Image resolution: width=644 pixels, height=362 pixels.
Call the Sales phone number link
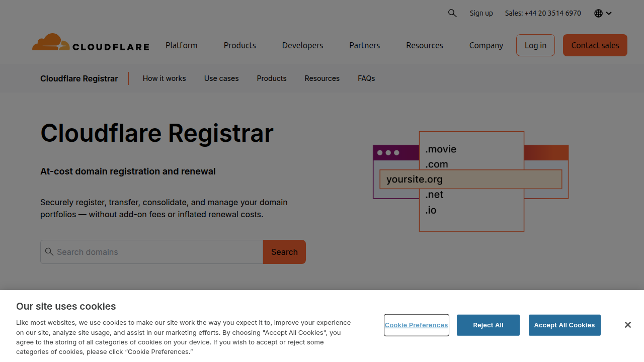(543, 13)
